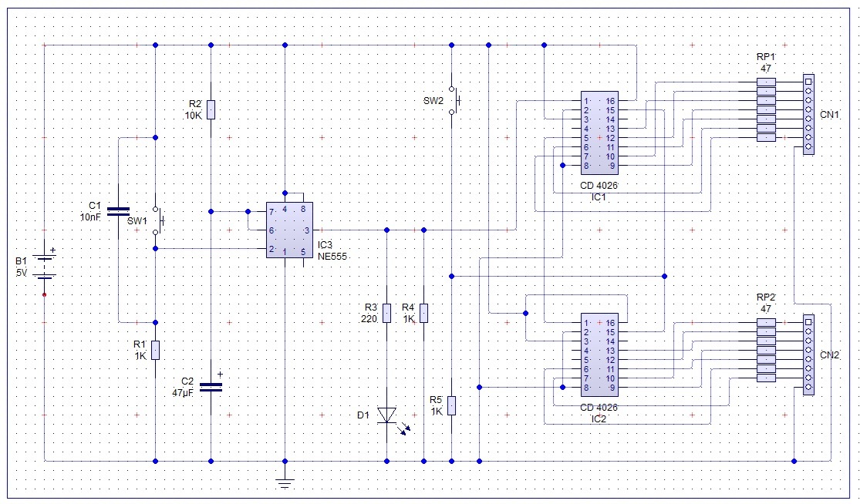Select resistor R2 10K
860x504 pixels.
[x=211, y=109]
